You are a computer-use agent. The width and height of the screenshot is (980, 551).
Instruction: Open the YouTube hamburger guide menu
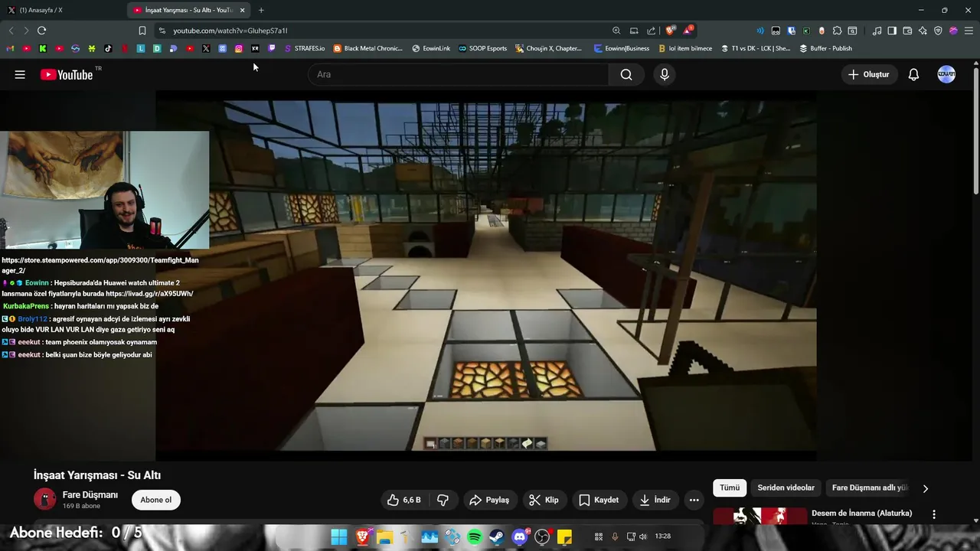pyautogui.click(x=20, y=74)
